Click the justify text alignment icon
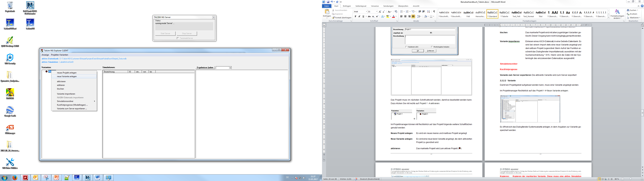644x181 pixels. pyautogui.click(x=413, y=16)
